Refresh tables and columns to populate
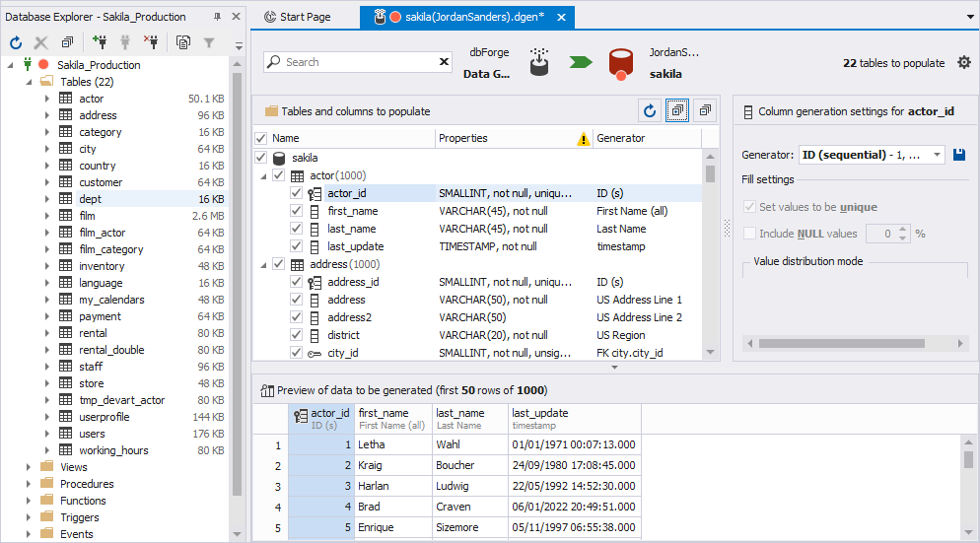Viewport: 980px width, 543px height. click(650, 111)
